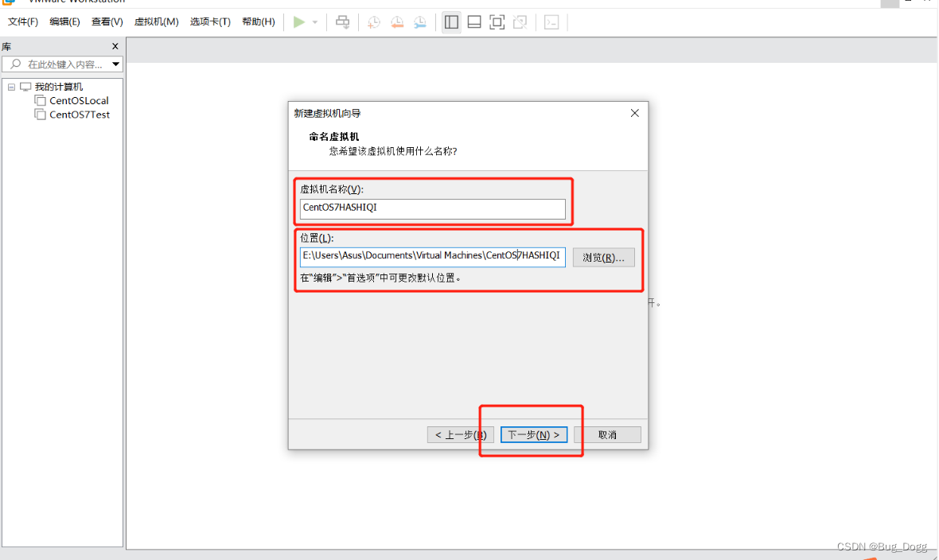Open the 帮助(H) menu
The image size is (939, 560).
259,21
